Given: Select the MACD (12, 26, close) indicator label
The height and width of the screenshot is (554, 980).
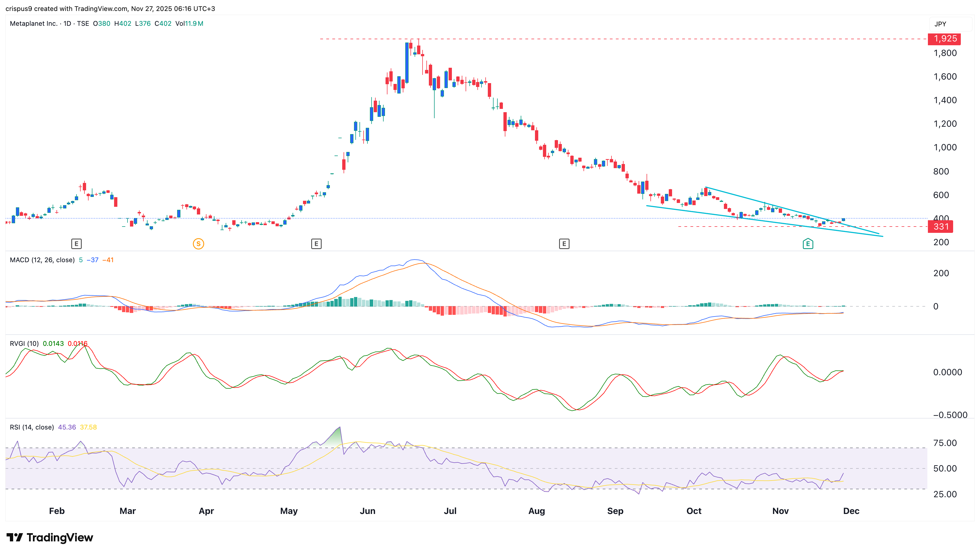Looking at the screenshot, I should tap(42, 259).
